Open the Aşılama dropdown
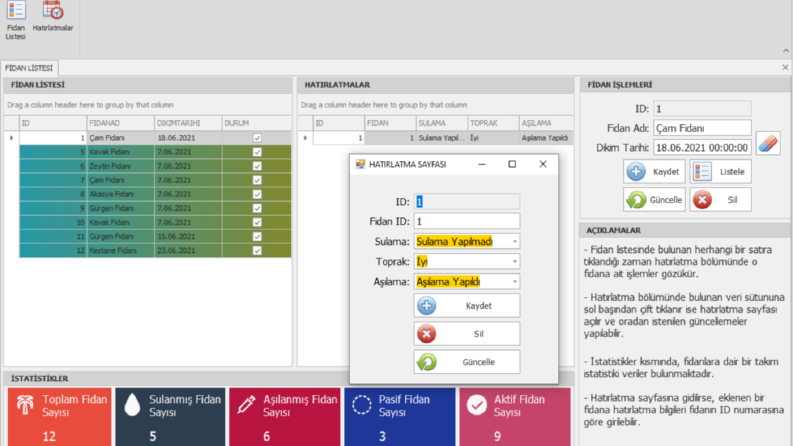The width and height of the screenshot is (793, 446). [515, 282]
